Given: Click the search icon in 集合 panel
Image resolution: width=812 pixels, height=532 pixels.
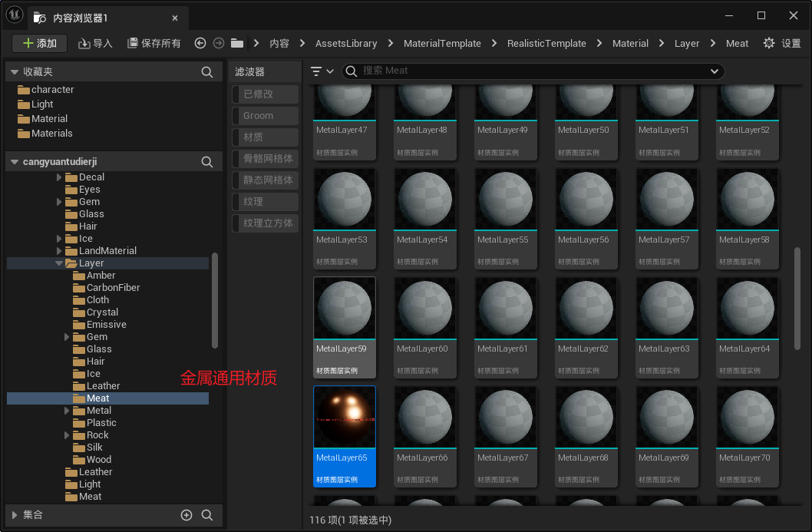Looking at the screenshot, I should point(207,515).
